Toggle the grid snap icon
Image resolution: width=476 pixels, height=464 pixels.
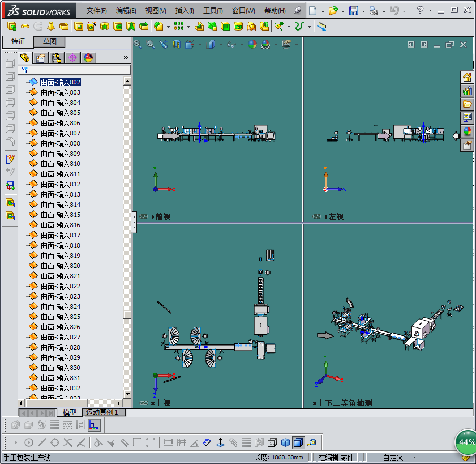(x=181, y=442)
